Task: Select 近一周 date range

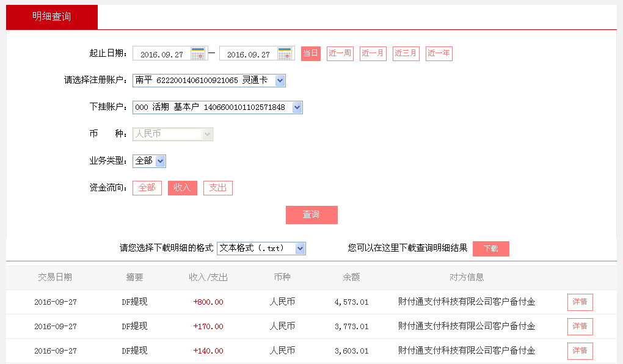Action: point(340,53)
